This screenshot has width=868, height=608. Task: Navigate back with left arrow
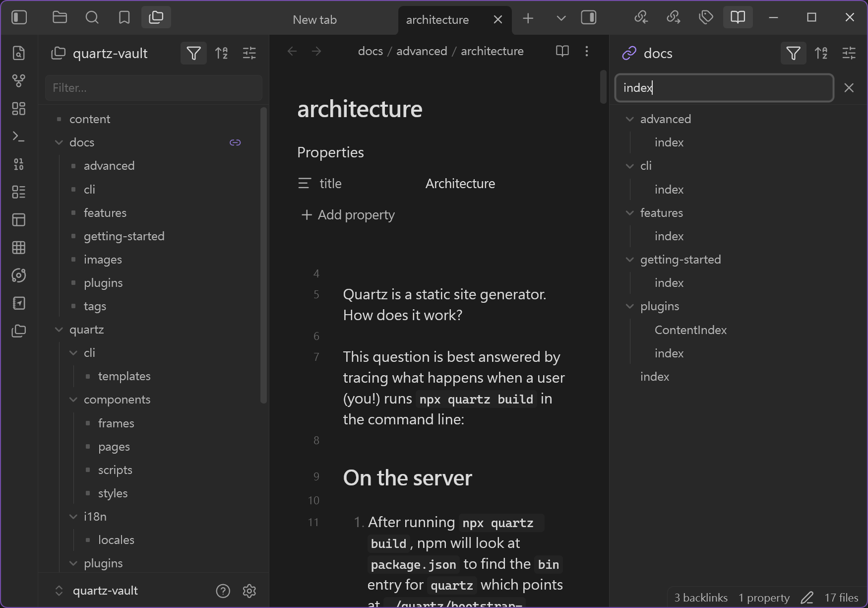292,51
